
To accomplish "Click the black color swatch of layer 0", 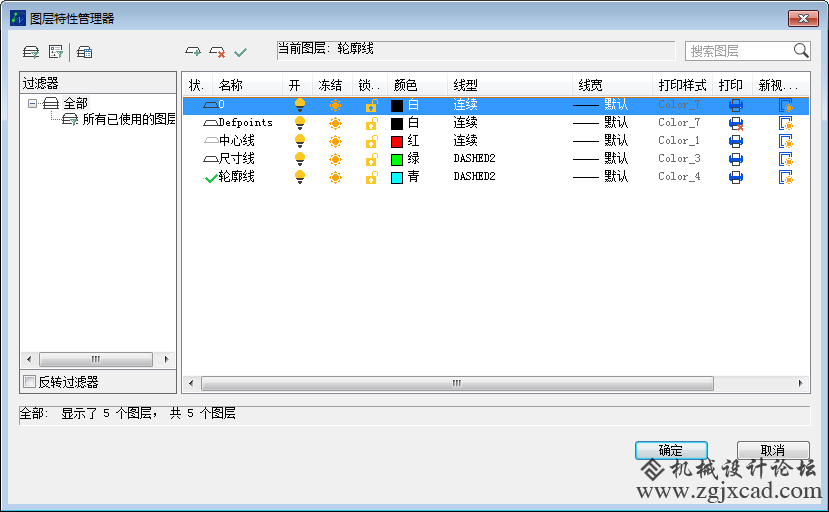I will (x=397, y=106).
